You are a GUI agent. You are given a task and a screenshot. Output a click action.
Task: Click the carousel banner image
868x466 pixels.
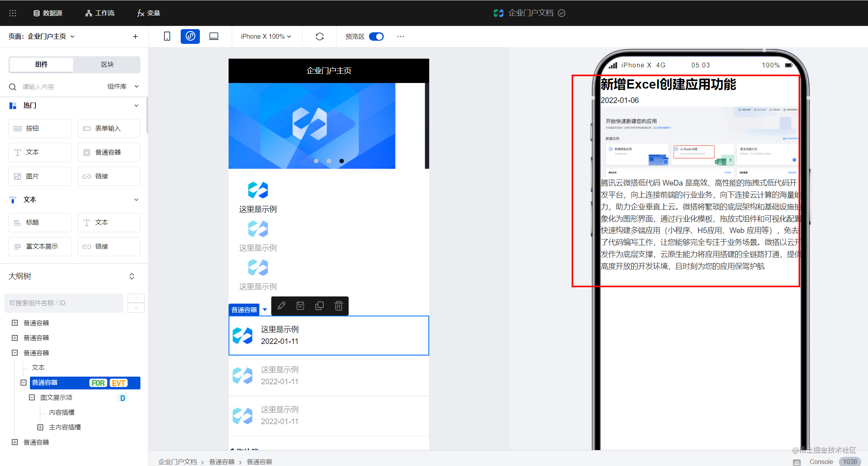[312, 126]
